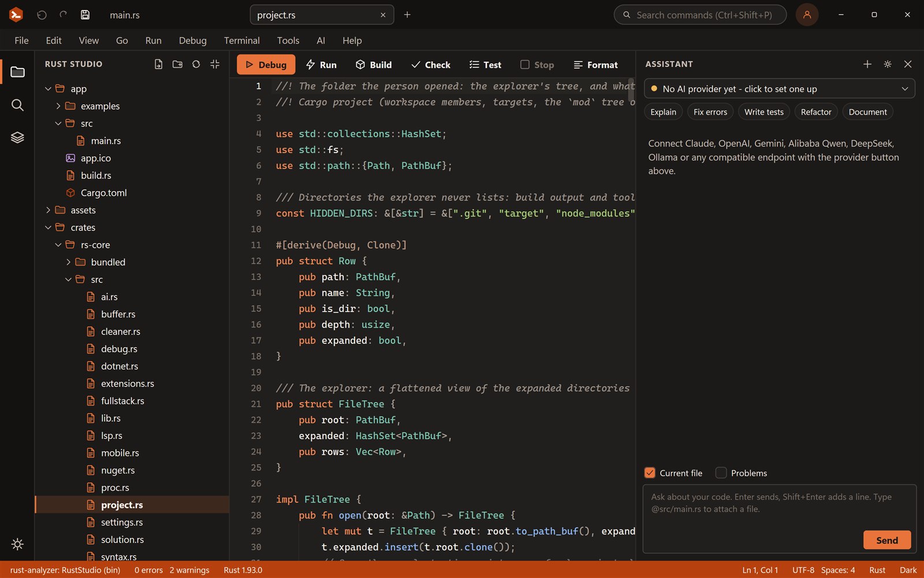Enable the Problems checkbox
924x578 pixels.
(x=721, y=473)
